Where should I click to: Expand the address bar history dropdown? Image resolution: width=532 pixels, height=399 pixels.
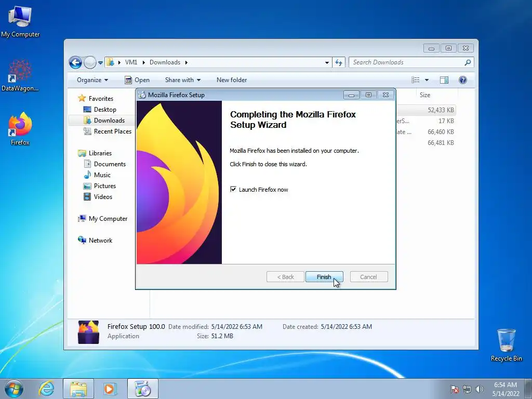[327, 62]
